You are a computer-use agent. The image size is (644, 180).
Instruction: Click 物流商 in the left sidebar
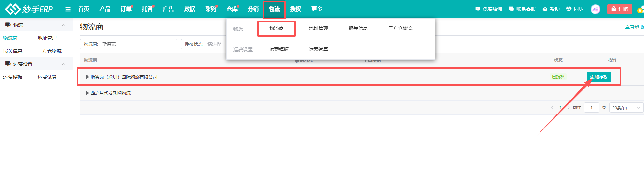10,38
